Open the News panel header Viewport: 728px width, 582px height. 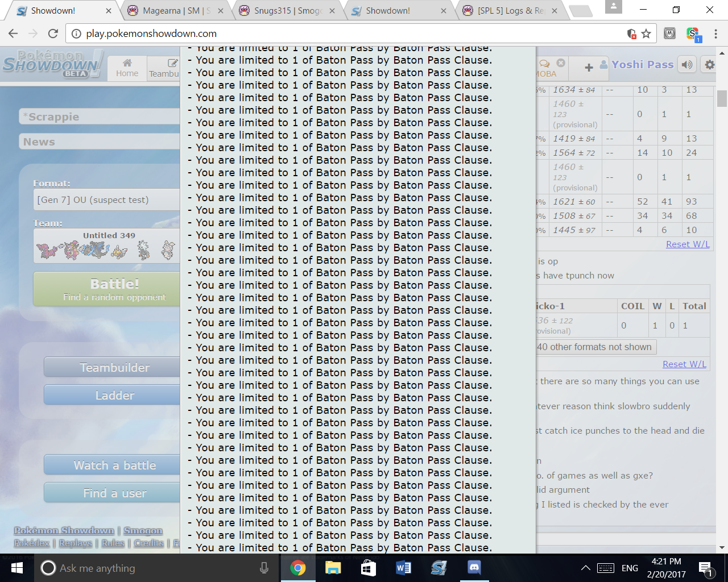(100, 142)
